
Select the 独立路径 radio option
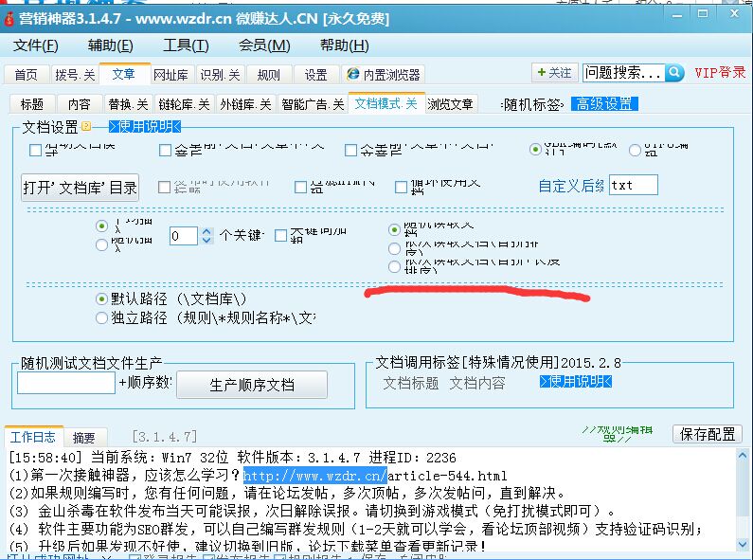pyautogui.click(x=102, y=318)
